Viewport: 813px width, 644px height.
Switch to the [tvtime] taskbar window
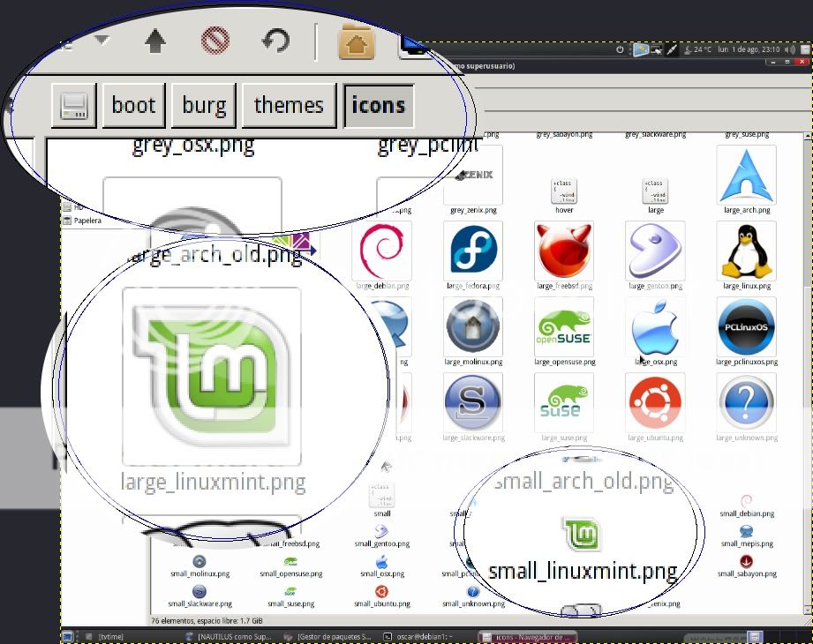106,637
